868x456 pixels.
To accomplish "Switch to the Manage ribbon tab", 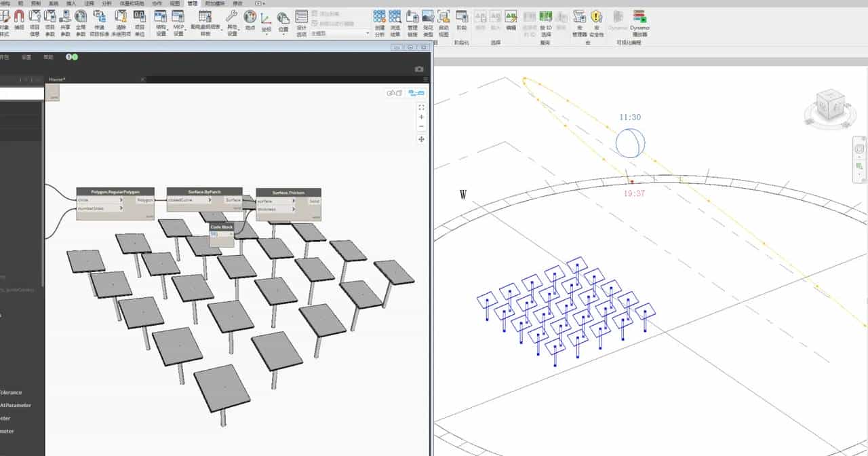I will point(193,3).
